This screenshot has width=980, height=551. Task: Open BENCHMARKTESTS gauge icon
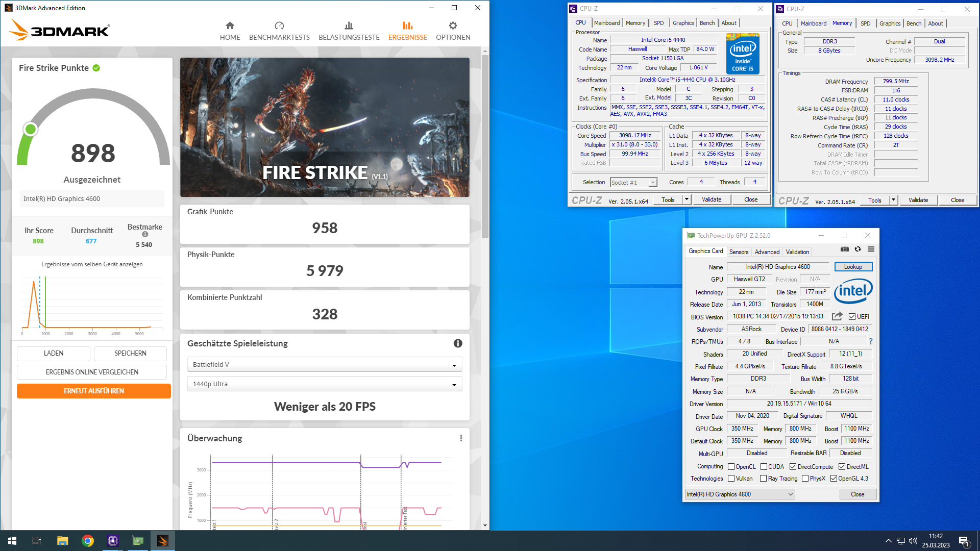tap(279, 26)
